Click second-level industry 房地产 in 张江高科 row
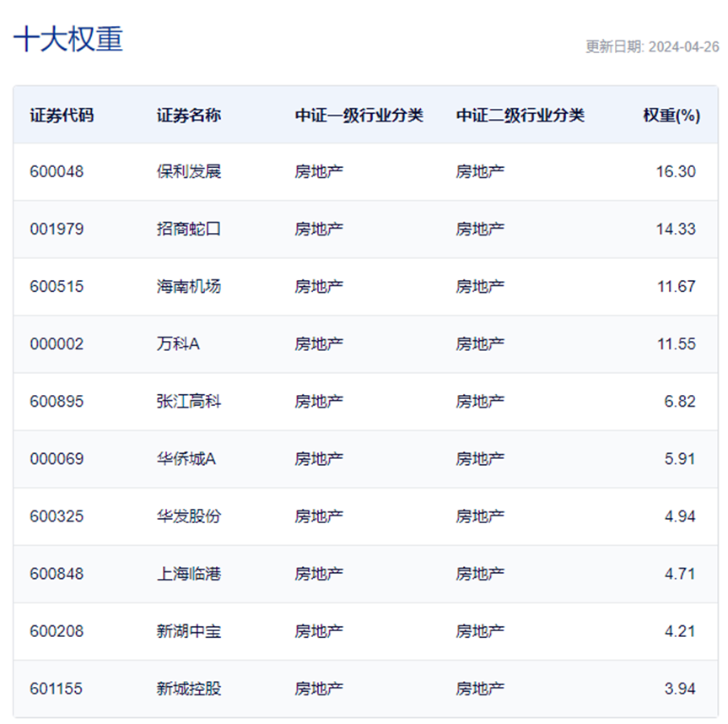This screenshot has height=724, width=728. tap(480, 402)
